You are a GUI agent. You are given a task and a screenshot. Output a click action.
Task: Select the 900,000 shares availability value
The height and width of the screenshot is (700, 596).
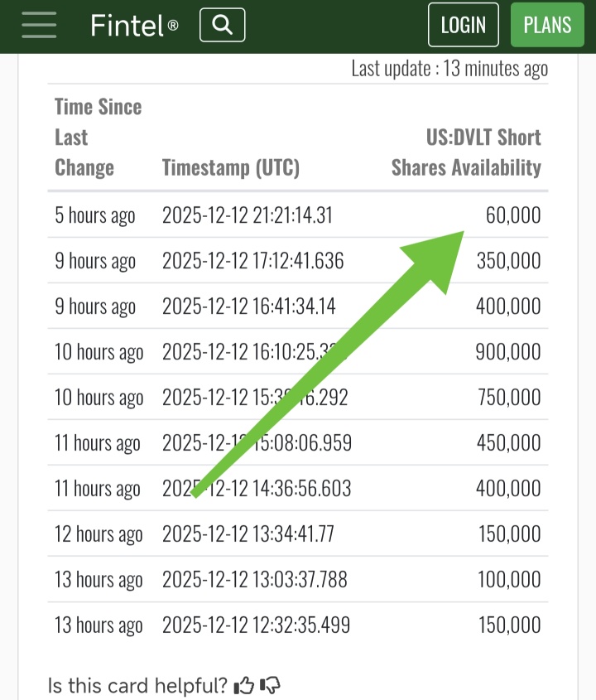pos(508,352)
